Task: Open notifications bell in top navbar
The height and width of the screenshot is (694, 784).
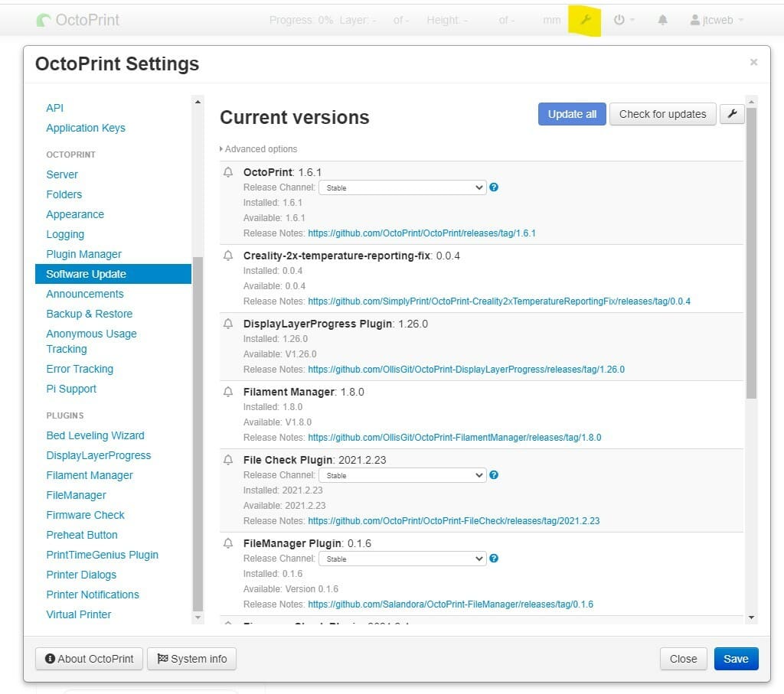Action: pyautogui.click(x=662, y=20)
